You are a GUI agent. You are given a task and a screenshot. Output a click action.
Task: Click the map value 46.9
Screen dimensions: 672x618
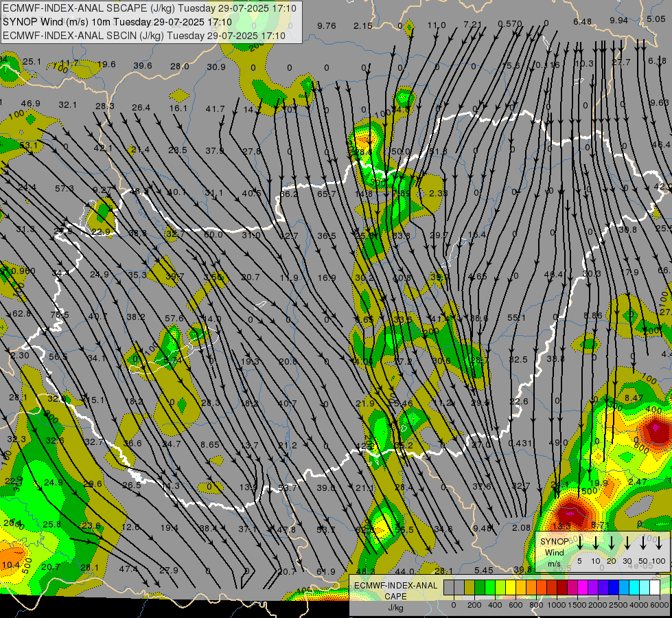point(30,104)
